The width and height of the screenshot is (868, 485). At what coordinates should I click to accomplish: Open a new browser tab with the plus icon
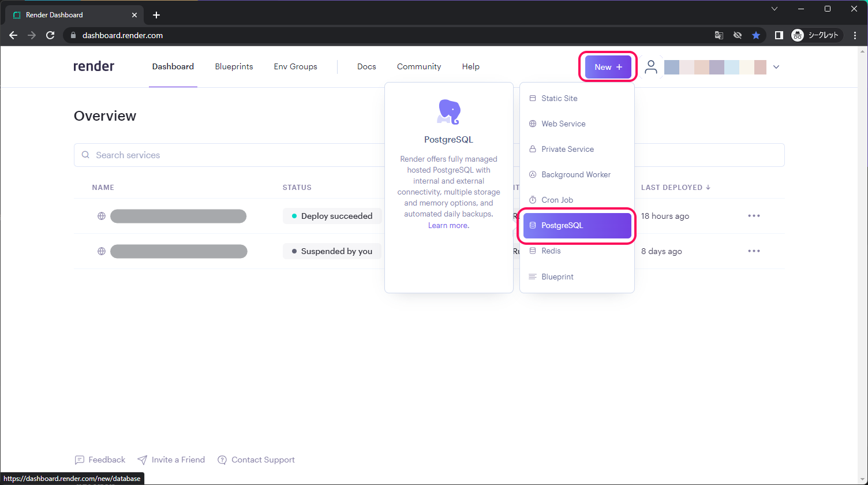pos(156,15)
